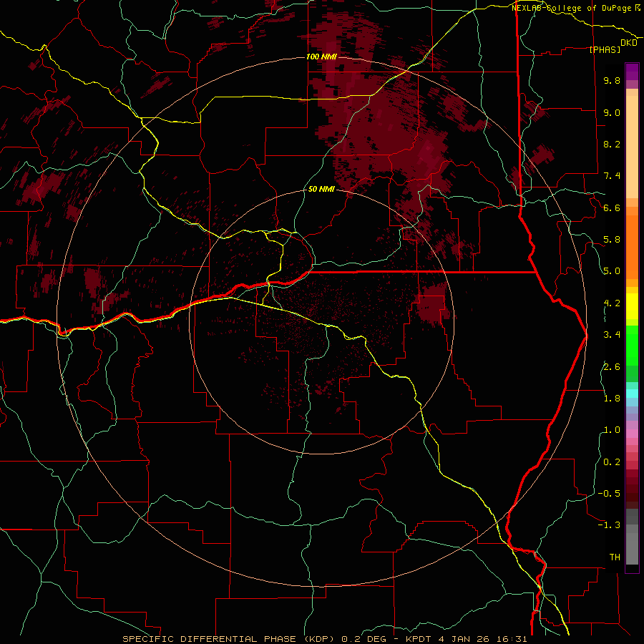
Task: Pick the bright green color bar segment near 3.4
Action: pyautogui.click(x=632, y=345)
